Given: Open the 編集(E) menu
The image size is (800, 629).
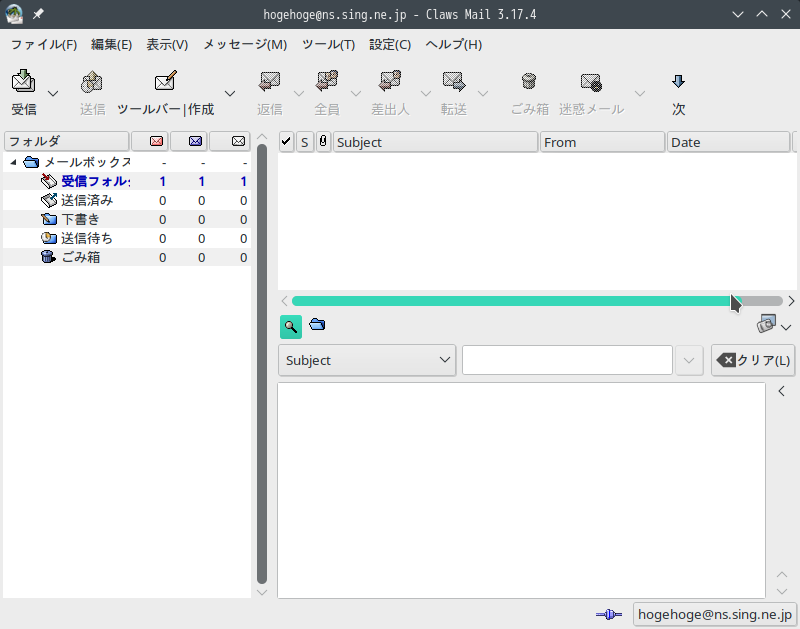Looking at the screenshot, I should coord(111,45).
